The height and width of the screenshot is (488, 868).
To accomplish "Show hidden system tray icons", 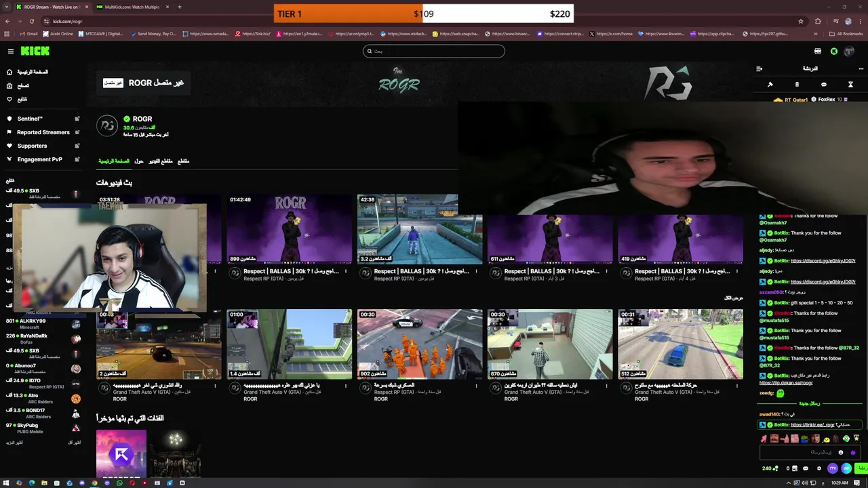I will 789,483.
